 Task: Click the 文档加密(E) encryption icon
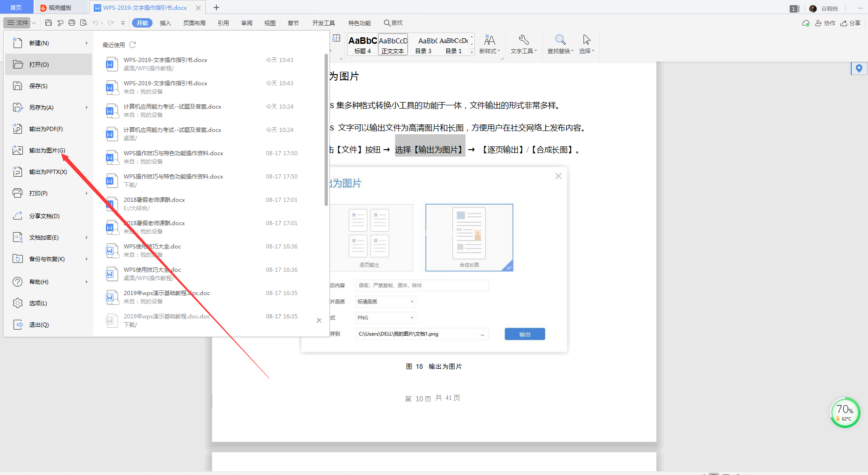tap(17, 237)
